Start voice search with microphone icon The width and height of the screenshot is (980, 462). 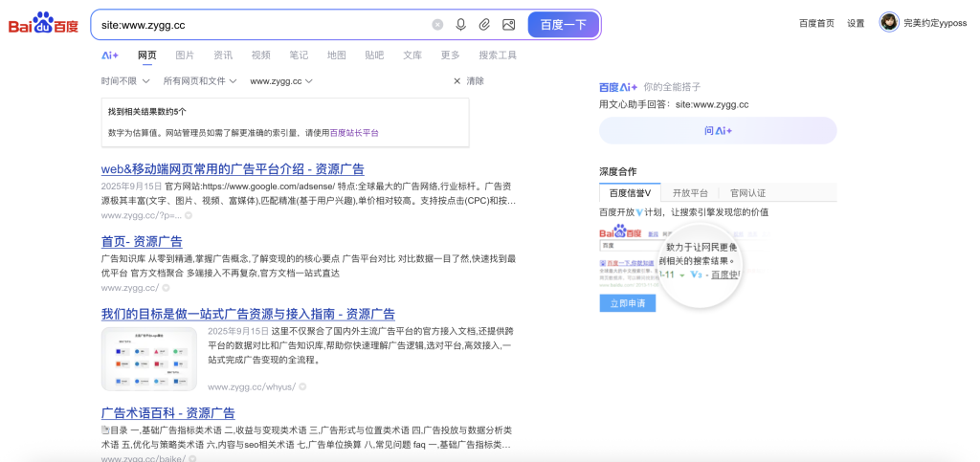point(460,25)
